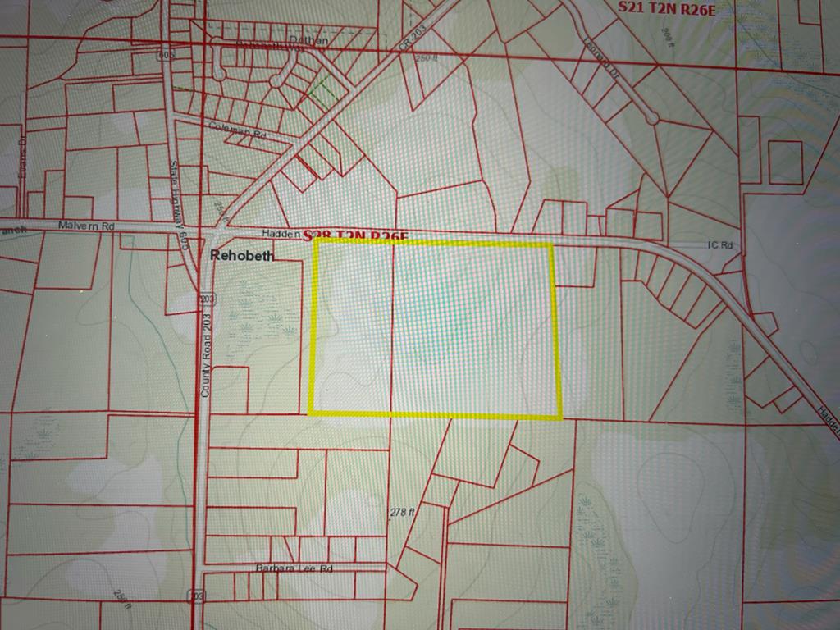Click the Barbara Lee Rd label
Image resolution: width=840 pixels, height=630 pixels.
coord(294,568)
